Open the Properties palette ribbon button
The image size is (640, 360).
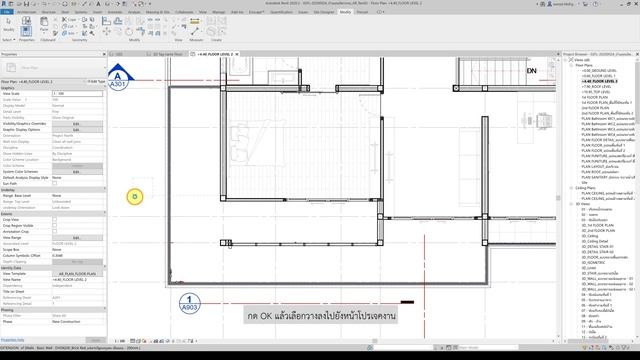click(x=27, y=31)
